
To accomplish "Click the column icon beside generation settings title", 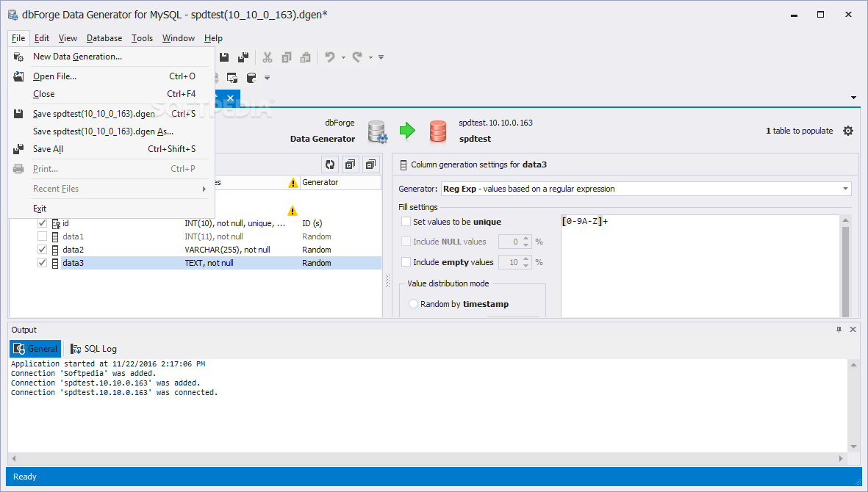I will pos(403,164).
